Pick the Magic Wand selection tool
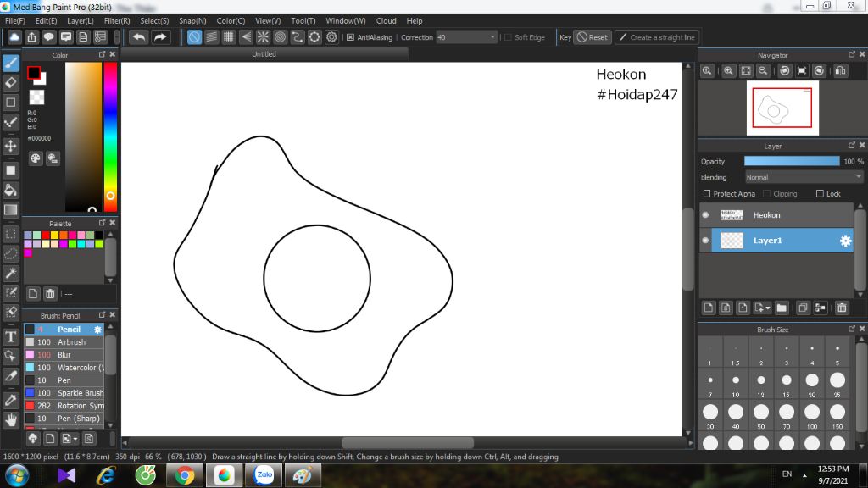Image resolution: width=868 pixels, height=488 pixels. (11, 273)
